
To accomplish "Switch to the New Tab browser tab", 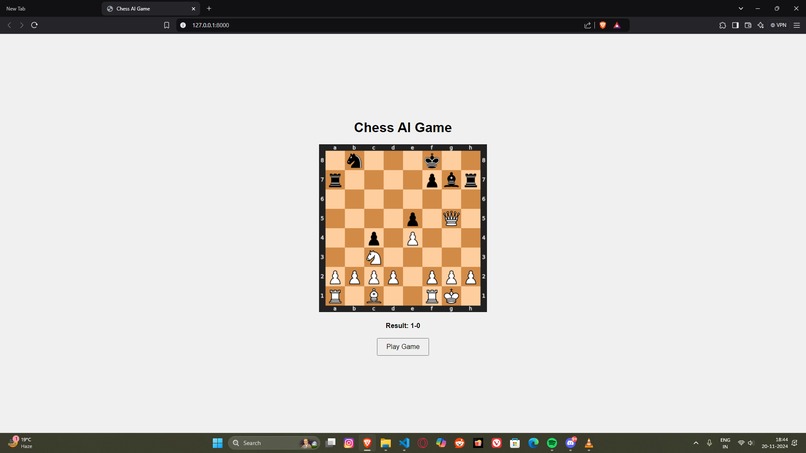I will 49,9.
